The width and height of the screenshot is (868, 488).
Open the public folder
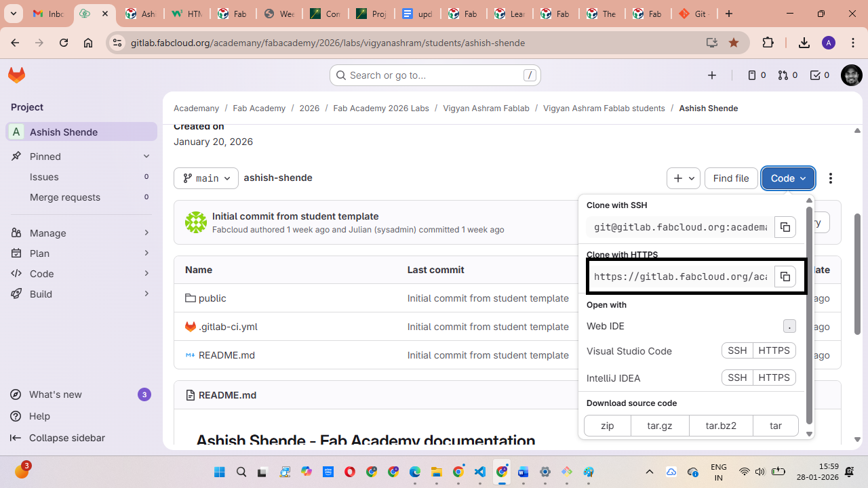212,298
